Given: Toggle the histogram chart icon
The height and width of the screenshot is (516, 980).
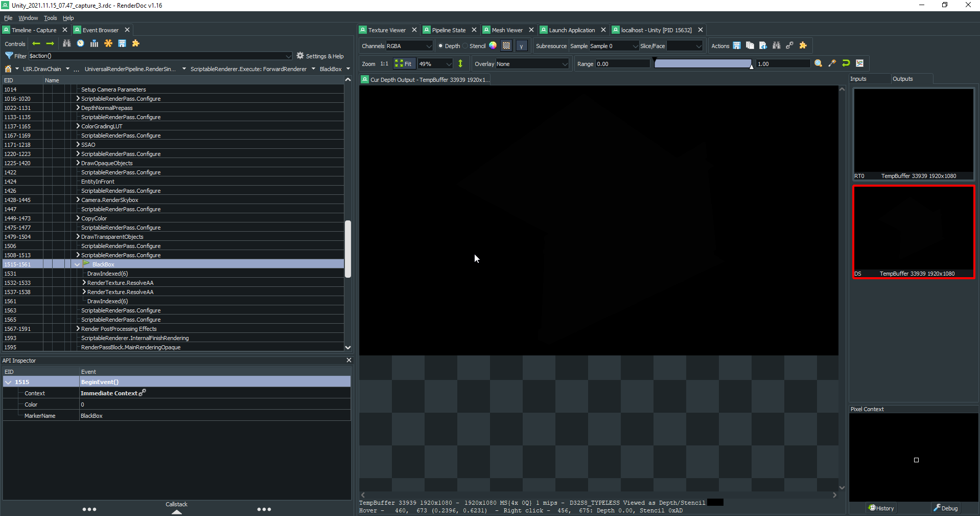Looking at the screenshot, I should [x=860, y=63].
